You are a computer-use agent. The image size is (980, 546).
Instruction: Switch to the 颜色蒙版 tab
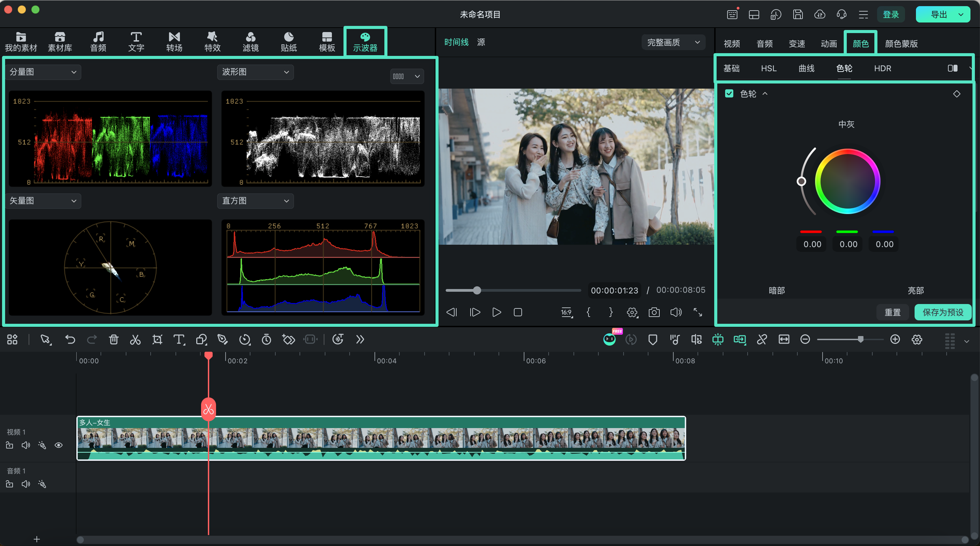(901, 43)
